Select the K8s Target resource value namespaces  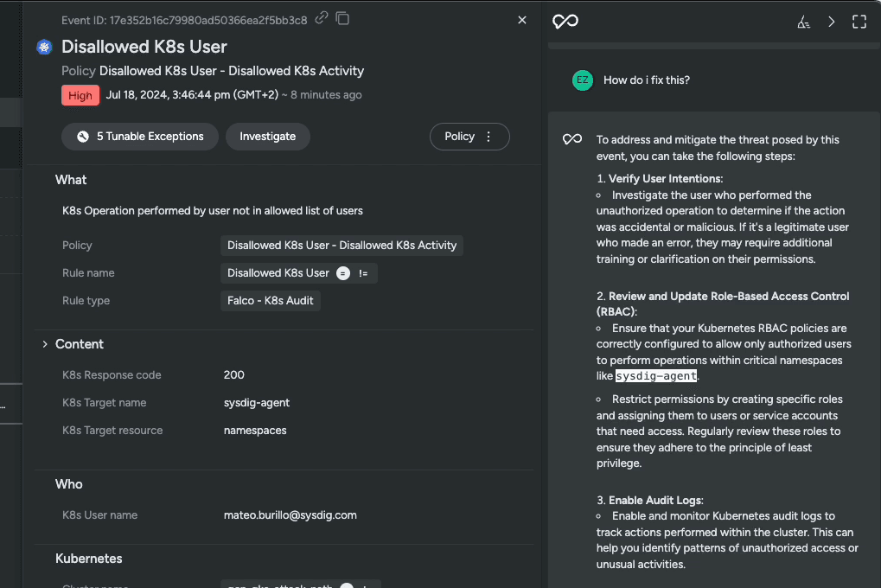pyautogui.click(x=255, y=430)
